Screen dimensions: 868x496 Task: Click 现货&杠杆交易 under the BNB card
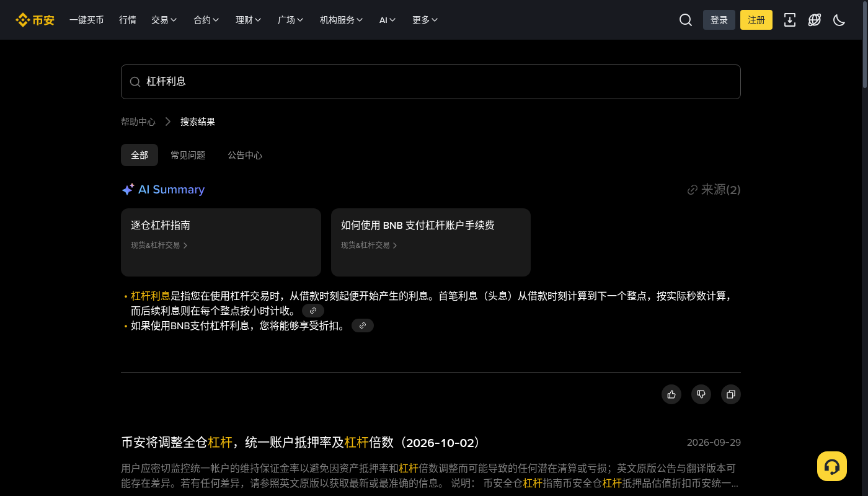coord(369,246)
